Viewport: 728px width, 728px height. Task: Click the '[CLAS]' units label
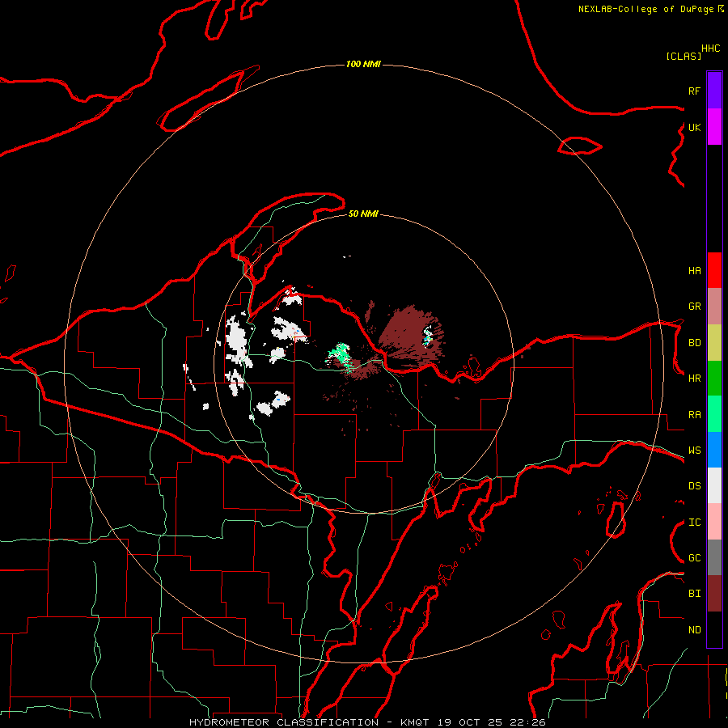pos(684,56)
